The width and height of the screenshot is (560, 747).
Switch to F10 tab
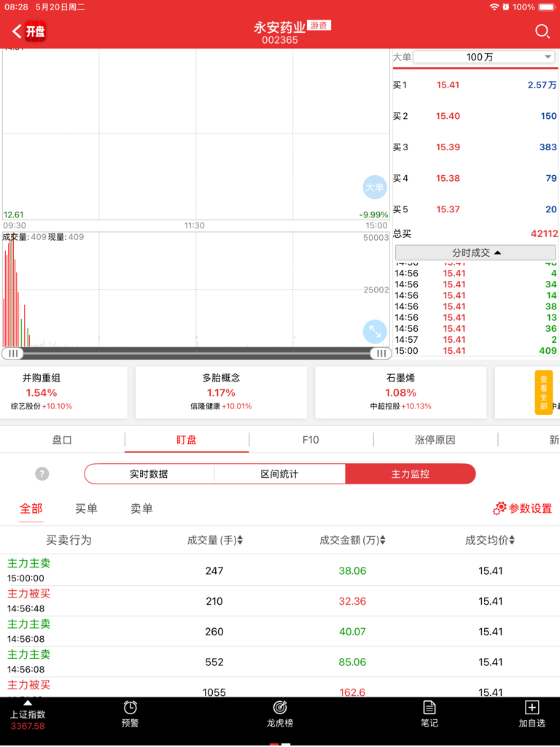[x=311, y=440]
